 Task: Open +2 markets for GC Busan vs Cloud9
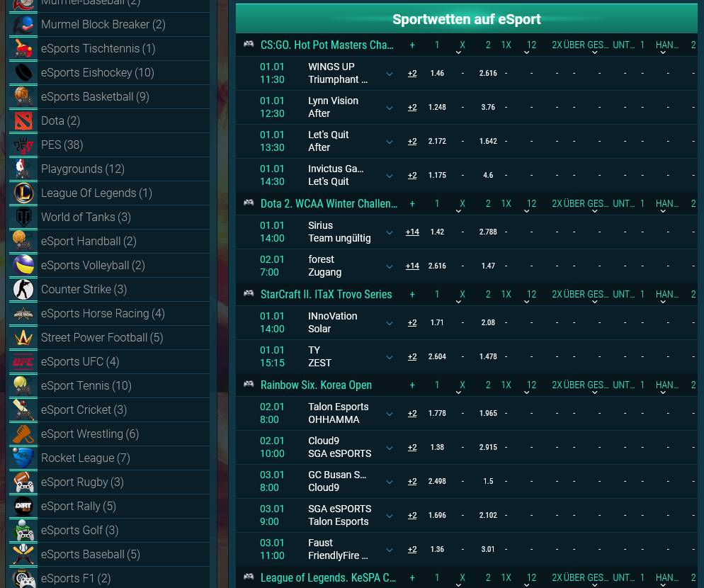click(412, 481)
